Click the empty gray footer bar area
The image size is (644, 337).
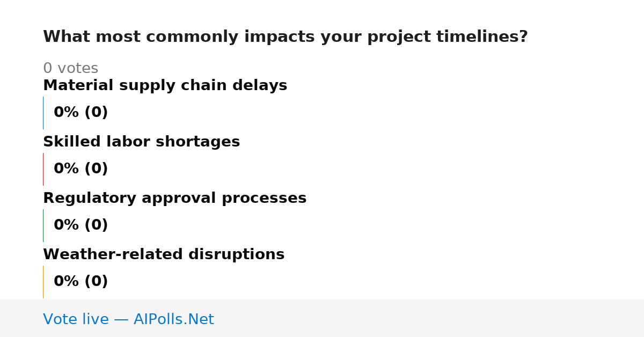click(429, 318)
